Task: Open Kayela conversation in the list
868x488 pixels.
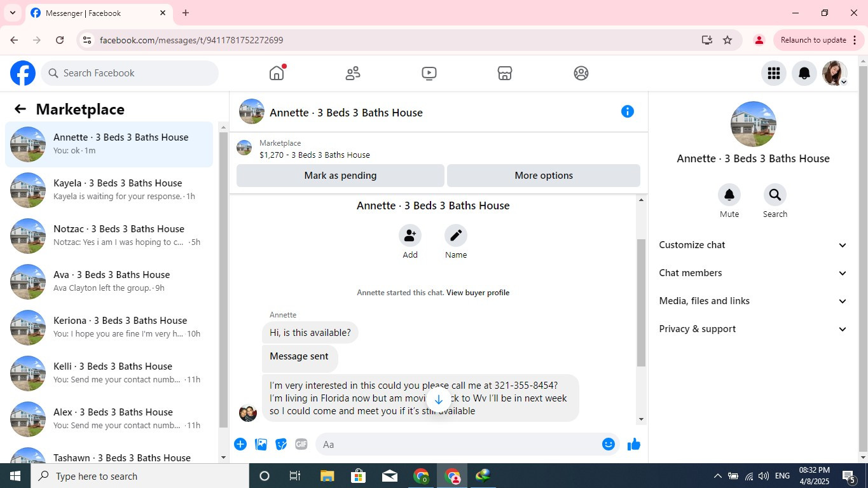Action: [x=109, y=190]
